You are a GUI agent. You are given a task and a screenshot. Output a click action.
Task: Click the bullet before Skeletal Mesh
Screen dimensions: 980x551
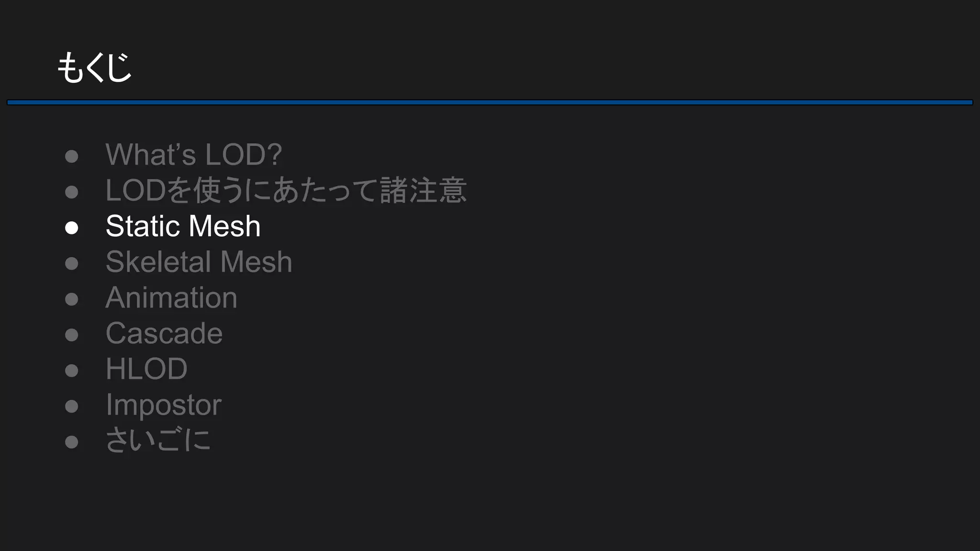(72, 264)
